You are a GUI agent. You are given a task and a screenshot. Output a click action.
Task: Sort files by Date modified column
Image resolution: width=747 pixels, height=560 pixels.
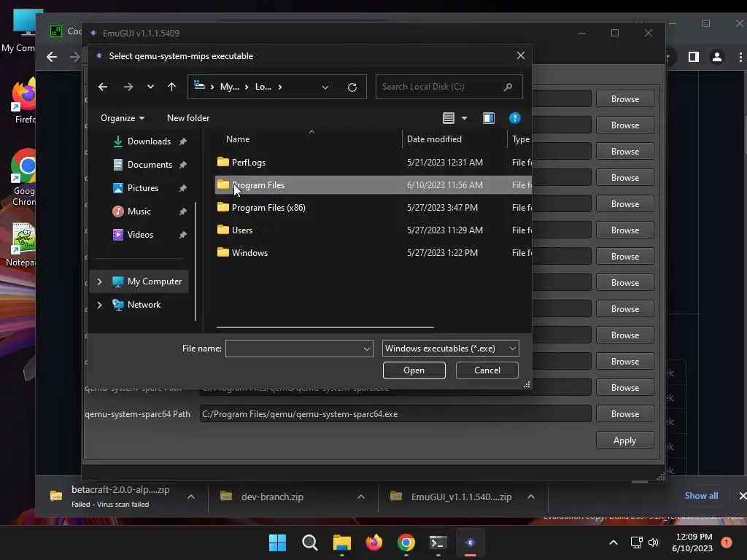point(434,139)
